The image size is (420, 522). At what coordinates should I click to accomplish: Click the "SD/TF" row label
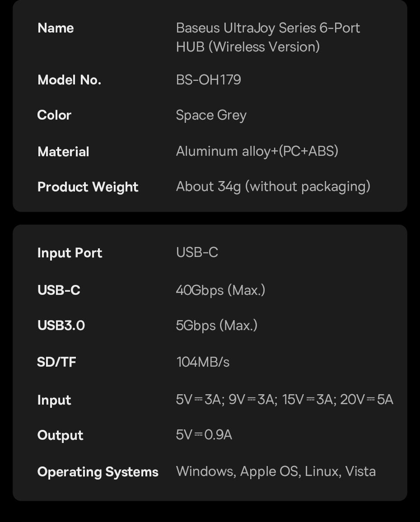(56, 362)
